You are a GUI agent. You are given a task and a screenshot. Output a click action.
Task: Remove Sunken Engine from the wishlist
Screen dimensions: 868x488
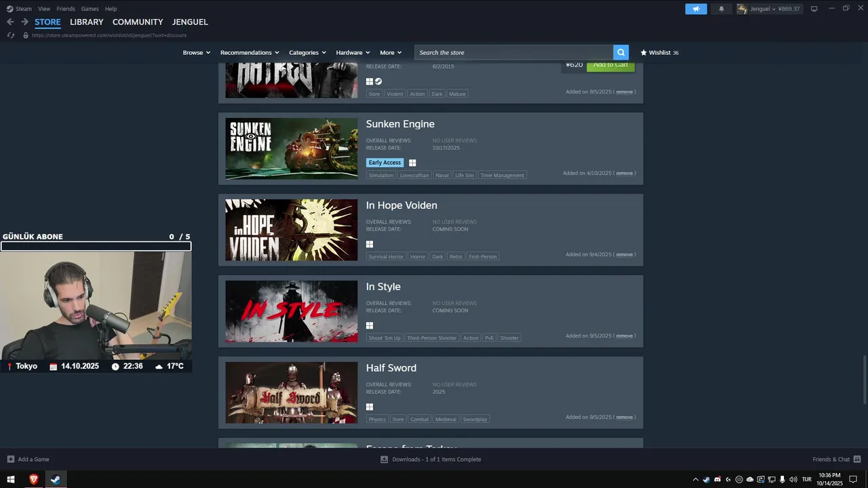pos(624,174)
